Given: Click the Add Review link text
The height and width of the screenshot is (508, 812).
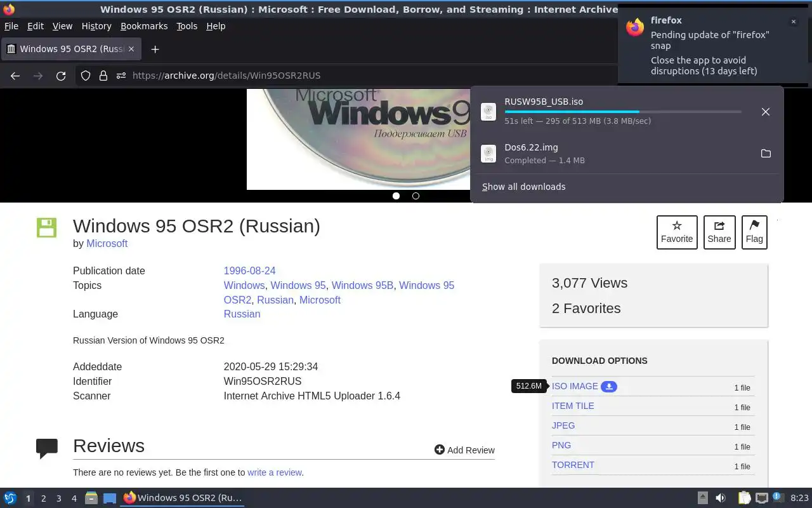Looking at the screenshot, I should click(471, 450).
